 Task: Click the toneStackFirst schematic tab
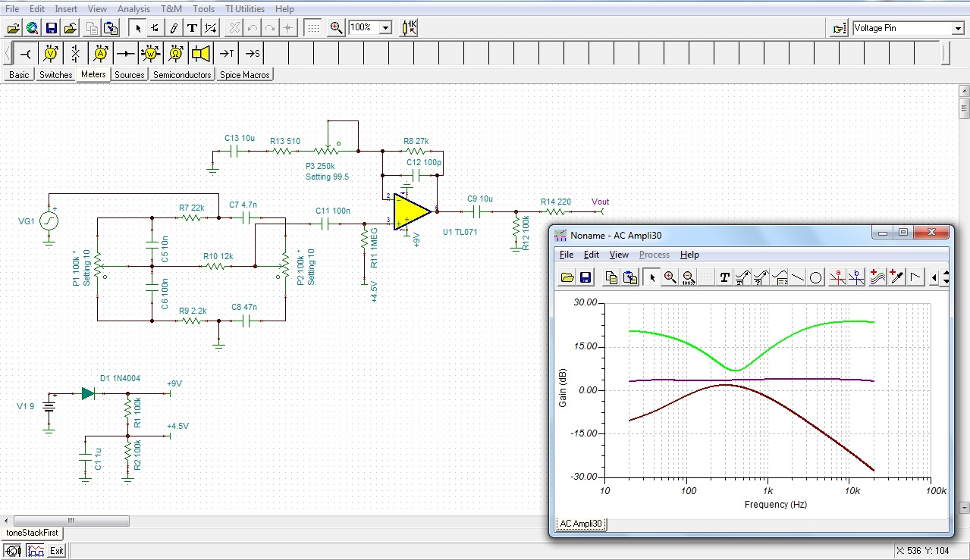click(31, 533)
